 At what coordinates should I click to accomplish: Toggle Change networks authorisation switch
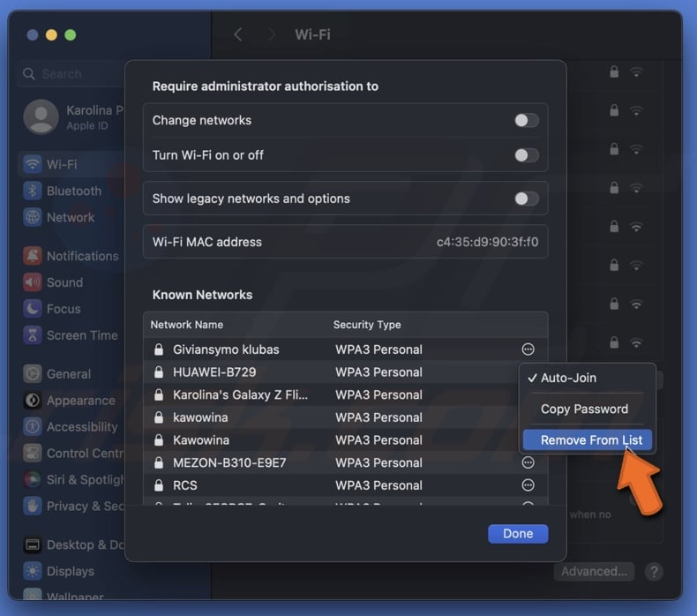[x=527, y=120]
